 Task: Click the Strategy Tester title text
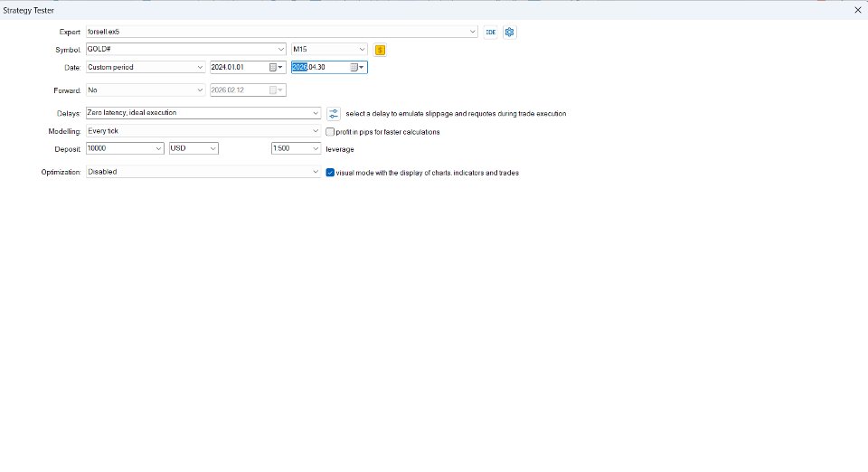28,11
